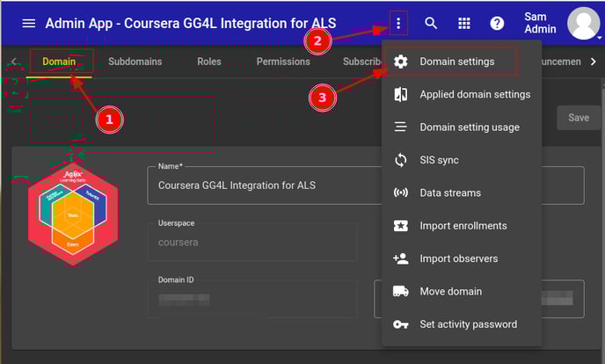Open the Roles tab
This screenshot has height=364, width=605.
[x=209, y=62]
